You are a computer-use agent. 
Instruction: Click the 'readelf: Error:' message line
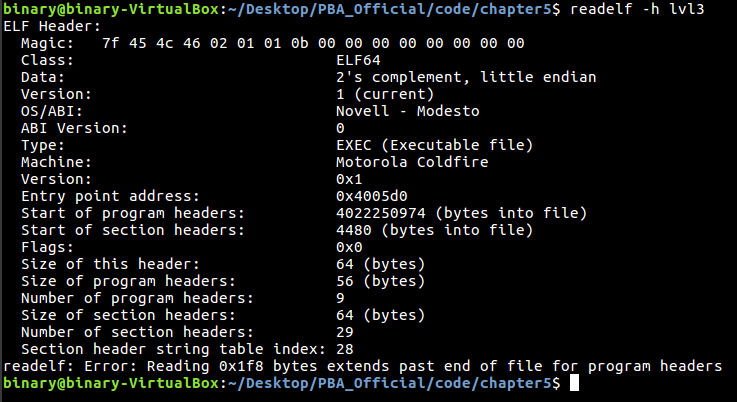click(362, 366)
